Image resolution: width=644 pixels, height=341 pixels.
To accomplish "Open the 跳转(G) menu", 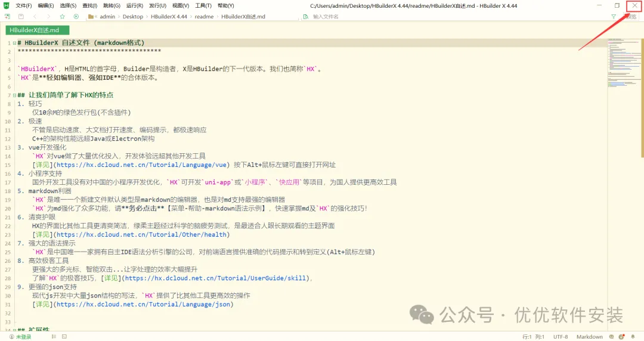I will coord(112,6).
